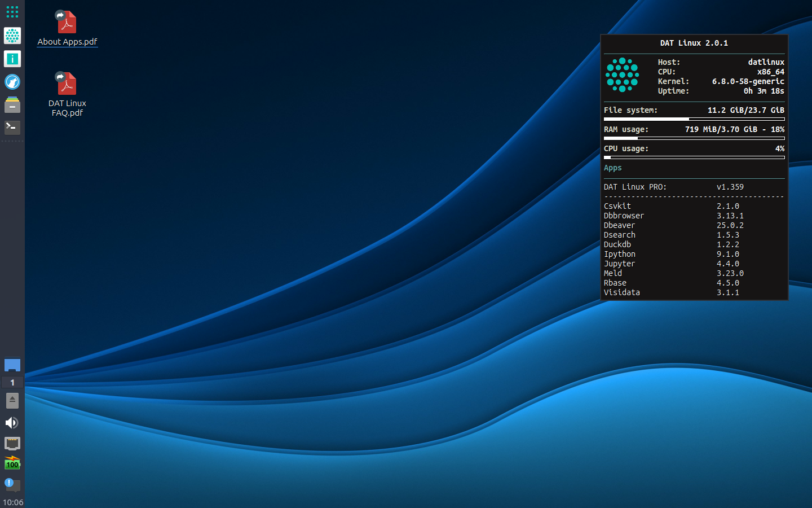Select the Visidata entry in the Apps list
The width and height of the screenshot is (812, 508).
click(622, 292)
